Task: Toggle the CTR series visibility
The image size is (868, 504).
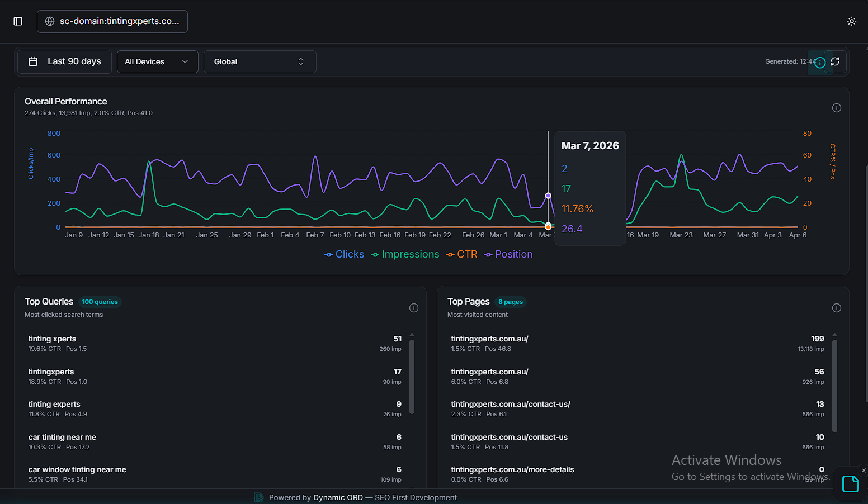Action: [462, 254]
